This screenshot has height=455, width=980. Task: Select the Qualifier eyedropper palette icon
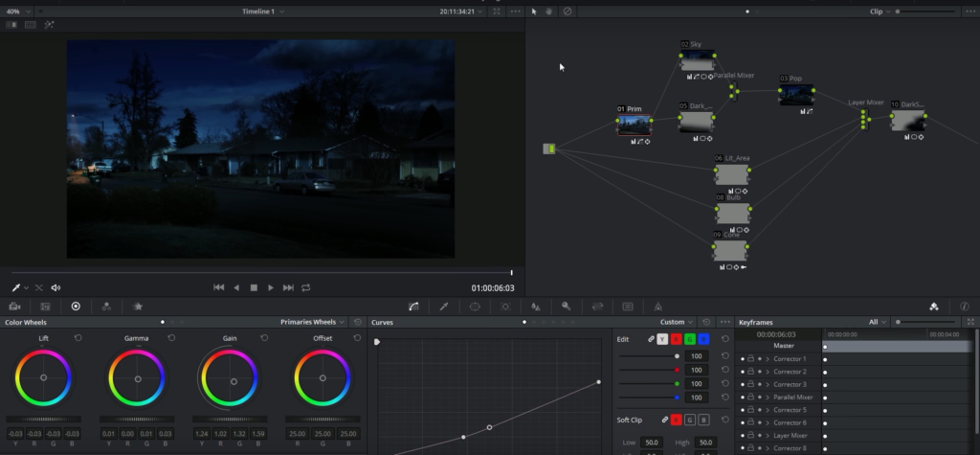click(444, 307)
